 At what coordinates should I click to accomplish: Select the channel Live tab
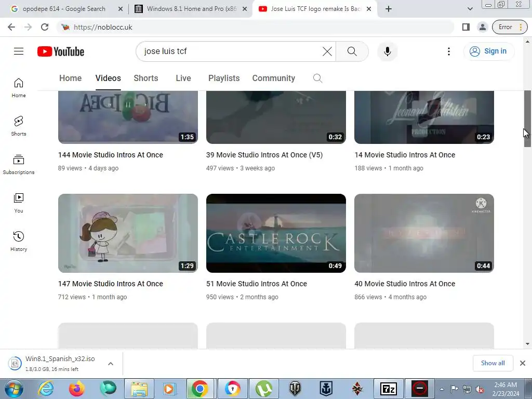pyautogui.click(x=183, y=78)
